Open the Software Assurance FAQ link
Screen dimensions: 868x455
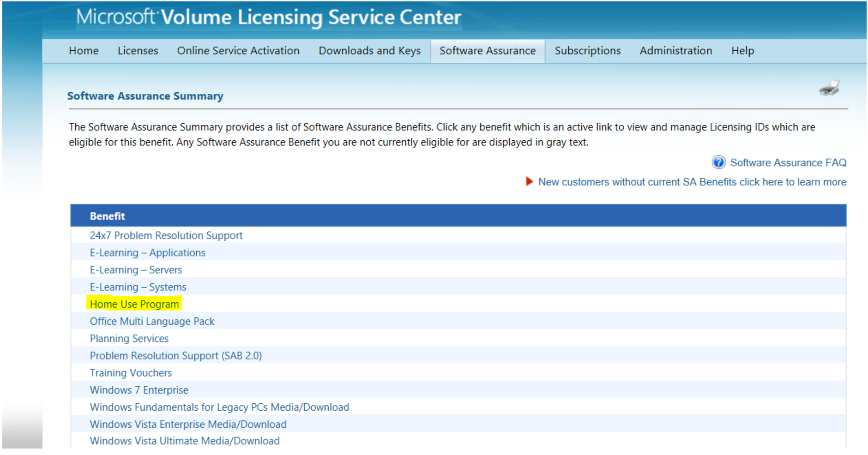(788, 162)
